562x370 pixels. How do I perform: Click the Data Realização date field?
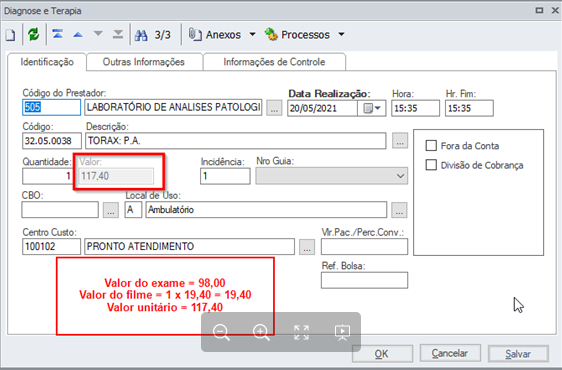323,108
